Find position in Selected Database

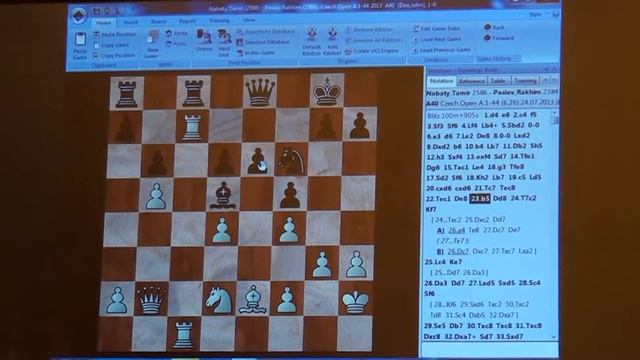pyautogui.click(x=263, y=42)
